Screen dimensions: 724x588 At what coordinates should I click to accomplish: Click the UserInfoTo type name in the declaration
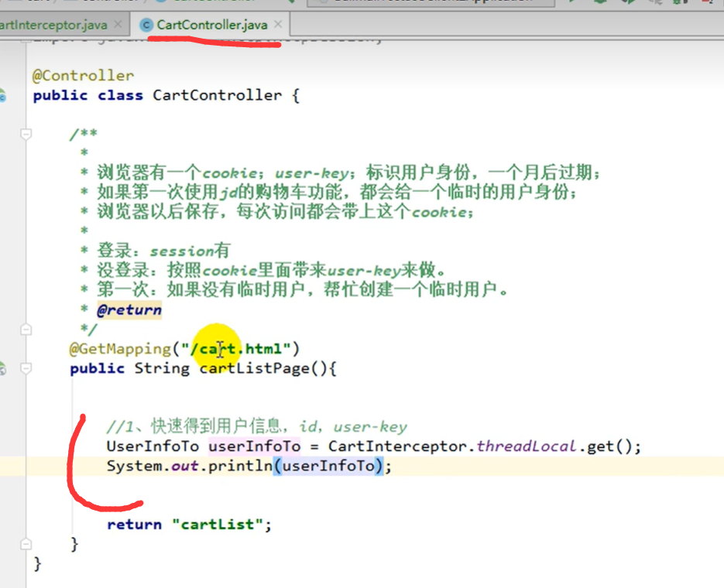click(153, 446)
